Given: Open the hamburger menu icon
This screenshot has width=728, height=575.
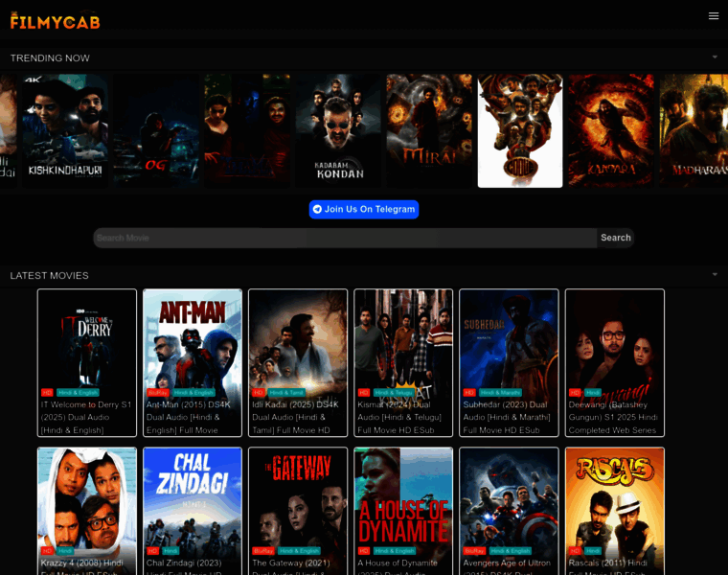Looking at the screenshot, I should (713, 16).
